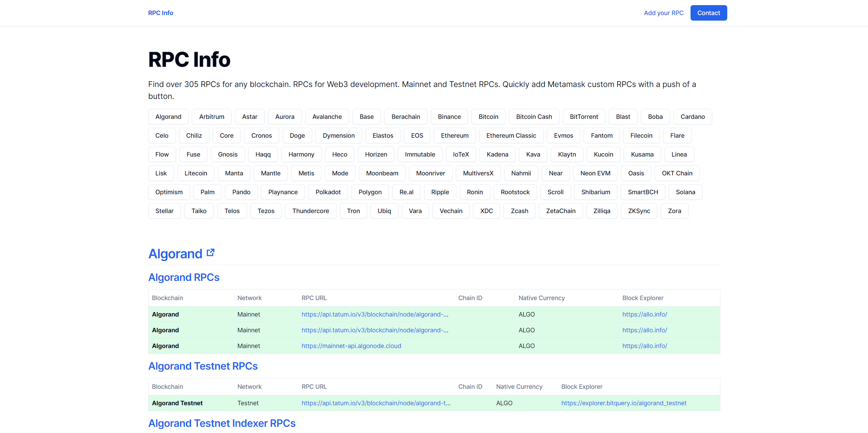Select the Solana chain tag

[x=685, y=192]
